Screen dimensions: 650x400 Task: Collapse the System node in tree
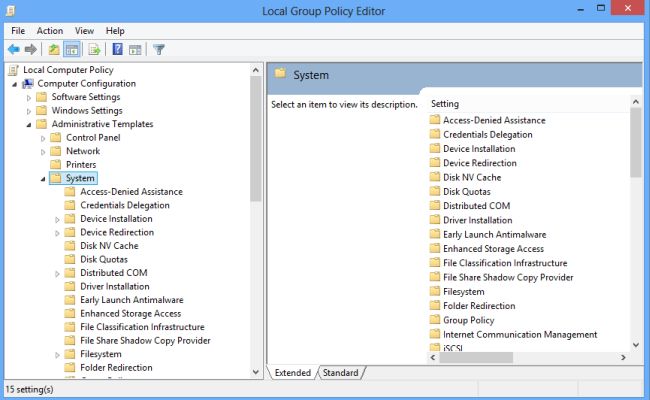tap(43, 179)
